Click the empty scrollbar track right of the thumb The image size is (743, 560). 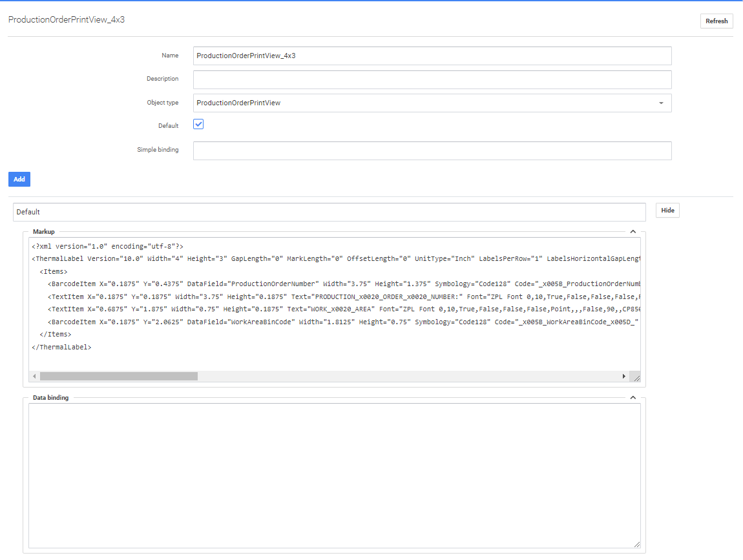(407, 376)
